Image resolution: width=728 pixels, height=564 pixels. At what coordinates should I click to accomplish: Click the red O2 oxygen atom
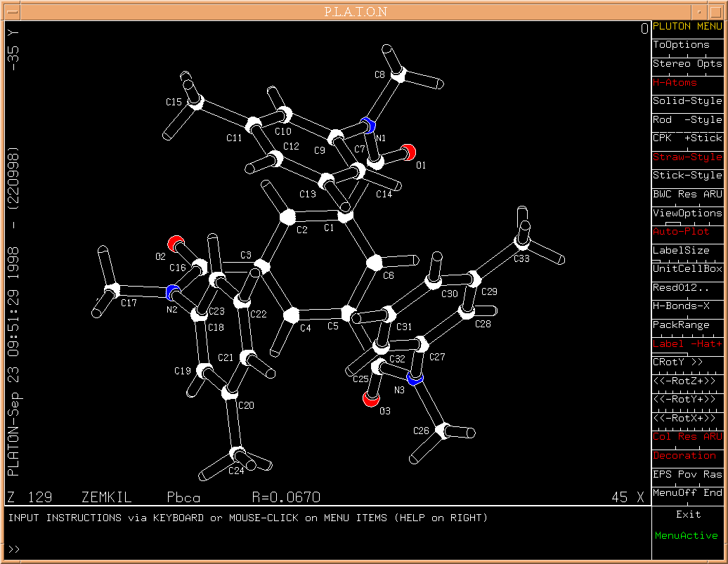coord(176,243)
